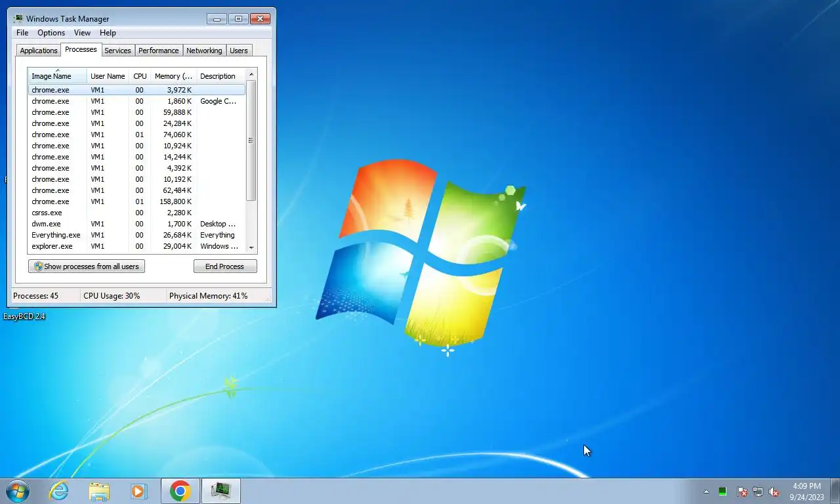840x504 pixels.
Task: Open the Options menu
Action: coord(51,33)
